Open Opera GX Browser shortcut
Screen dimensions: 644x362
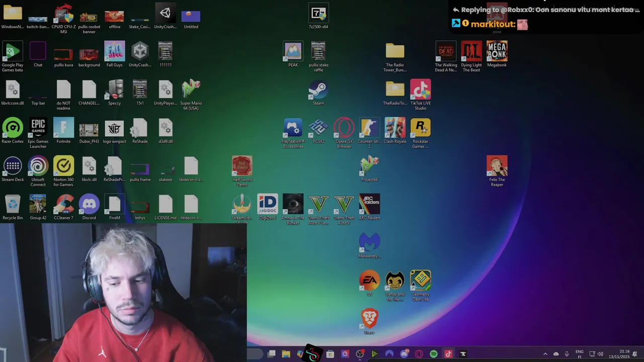[x=344, y=133]
